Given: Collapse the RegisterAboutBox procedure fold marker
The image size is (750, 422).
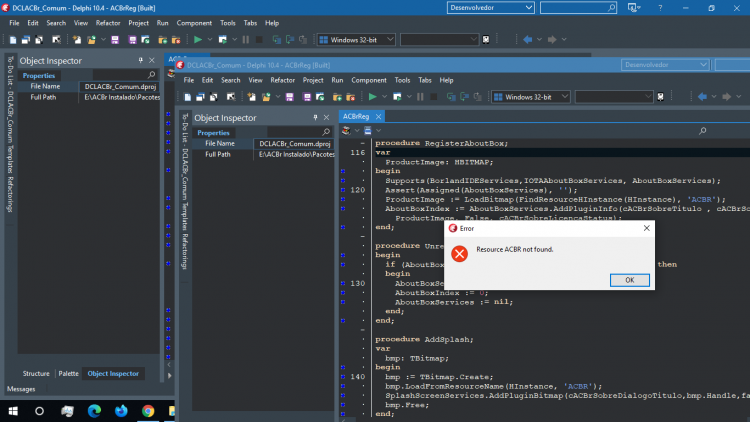Looking at the screenshot, I should click(x=363, y=143).
